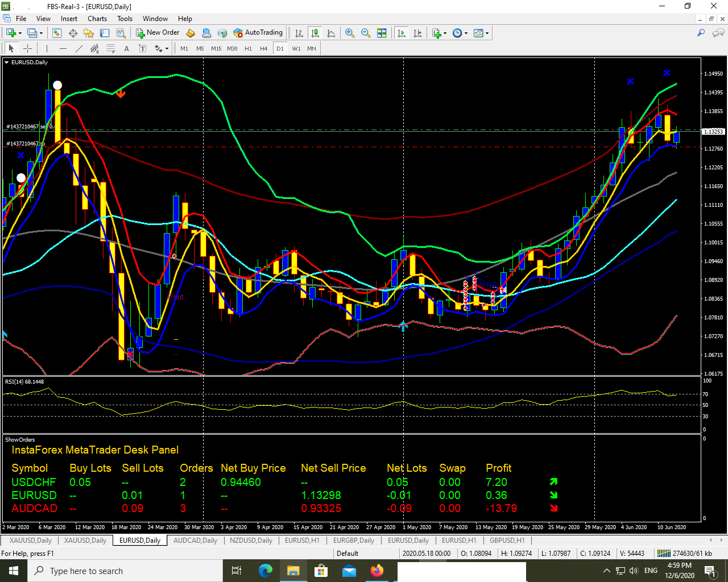Zoom in on the chart

350,33
